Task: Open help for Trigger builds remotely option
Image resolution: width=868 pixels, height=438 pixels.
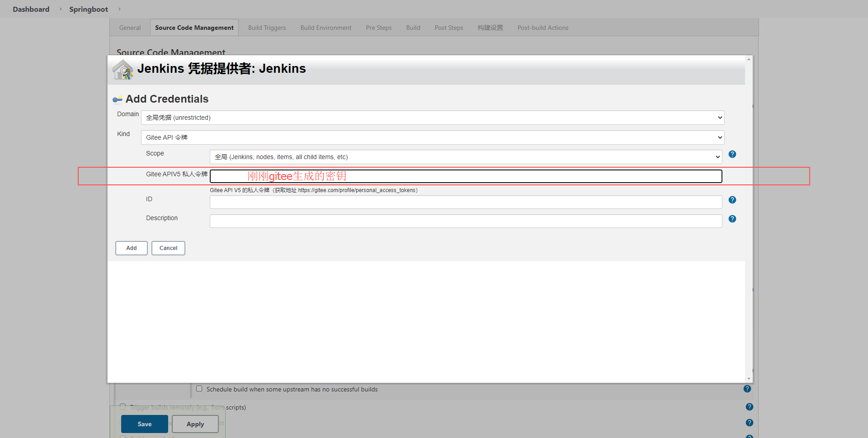Action: 750,407
